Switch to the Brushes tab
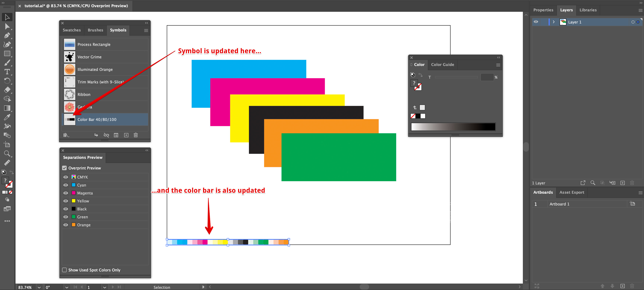This screenshot has height=290, width=644. click(x=95, y=30)
